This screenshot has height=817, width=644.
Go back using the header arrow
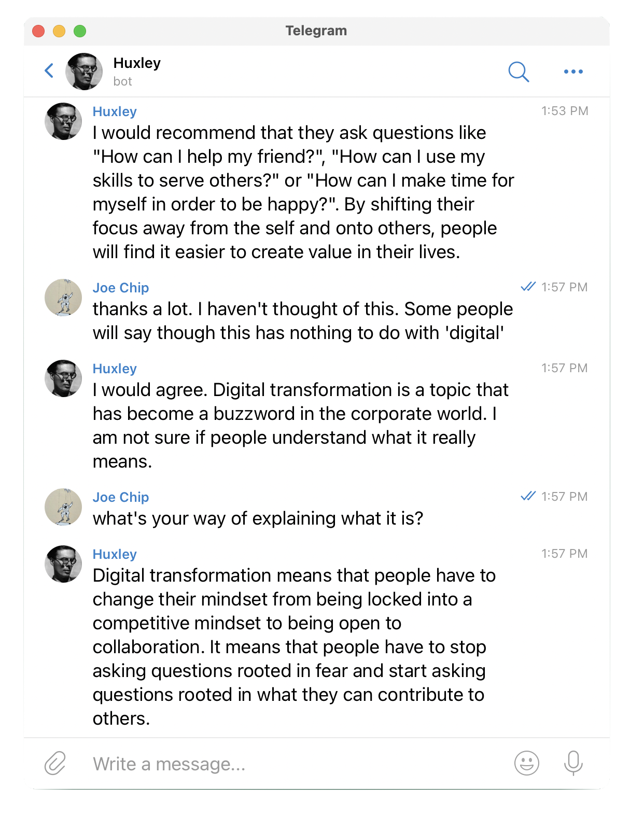[x=49, y=71]
